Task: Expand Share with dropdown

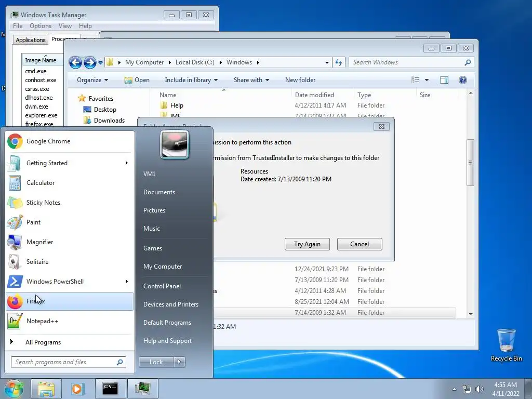Action: (251, 79)
